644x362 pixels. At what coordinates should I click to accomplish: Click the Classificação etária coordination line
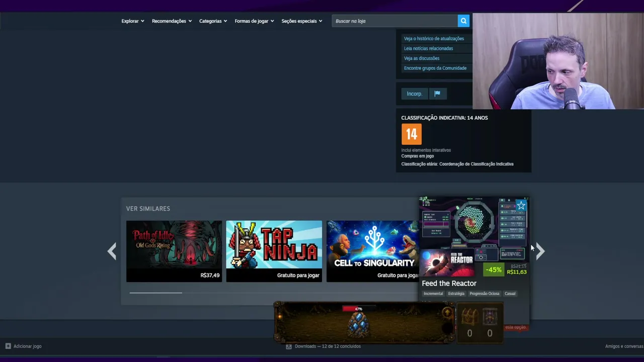(x=457, y=164)
